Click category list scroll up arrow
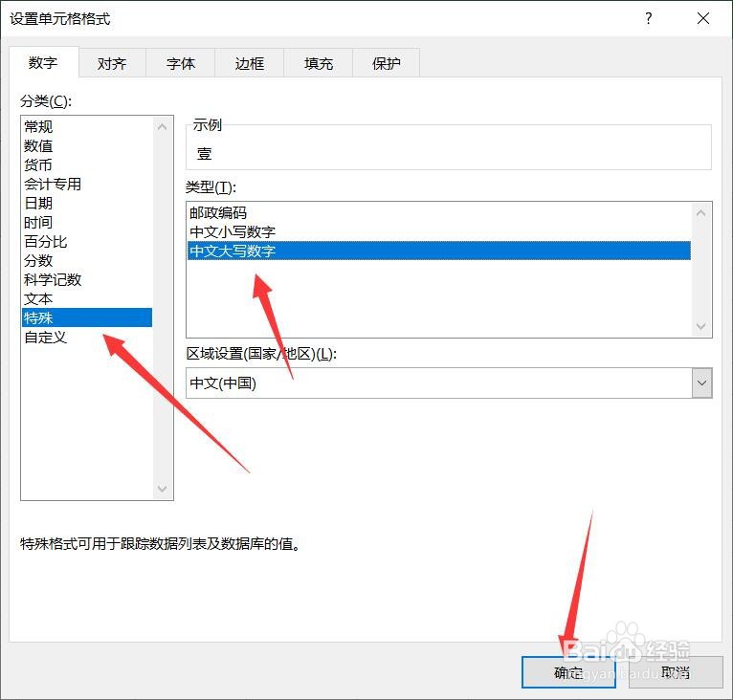Viewport: 733px width, 700px height. pyautogui.click(x=163, y=127)
